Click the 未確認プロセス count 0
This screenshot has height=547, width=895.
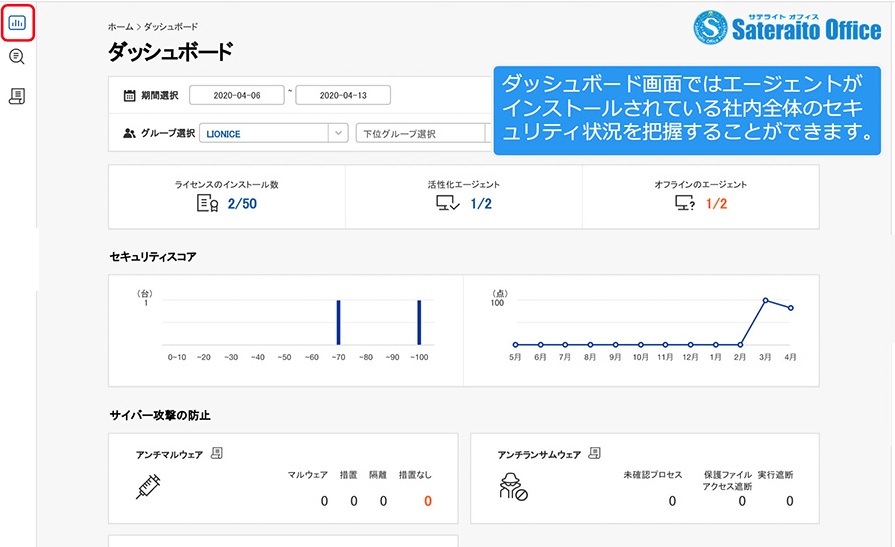672,501
